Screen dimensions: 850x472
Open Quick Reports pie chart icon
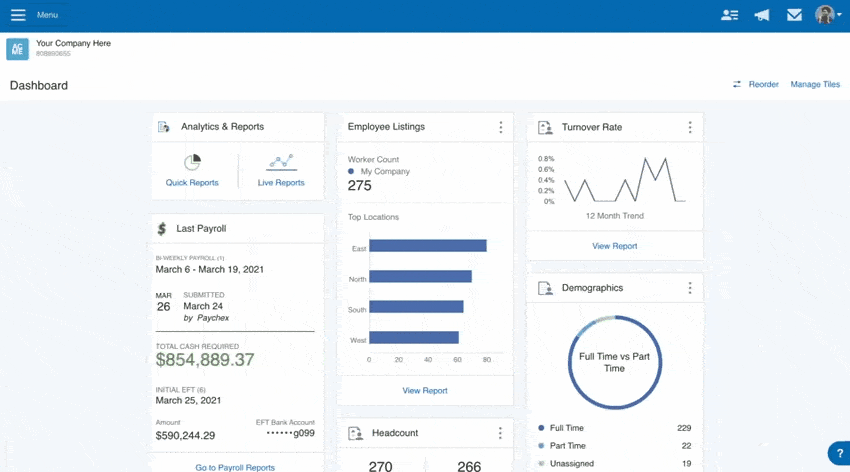192,163
